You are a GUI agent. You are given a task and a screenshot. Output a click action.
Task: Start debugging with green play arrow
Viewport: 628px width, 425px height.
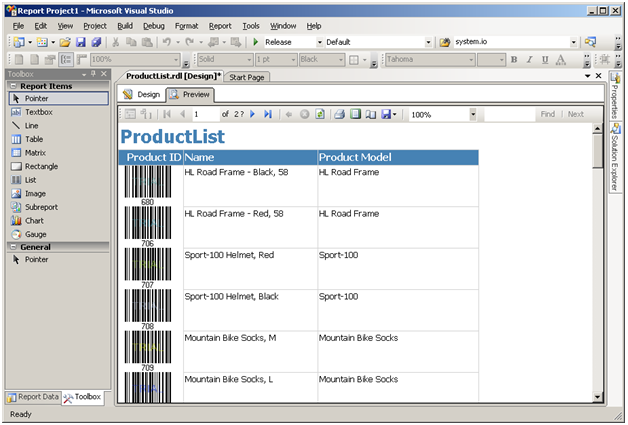256,42
